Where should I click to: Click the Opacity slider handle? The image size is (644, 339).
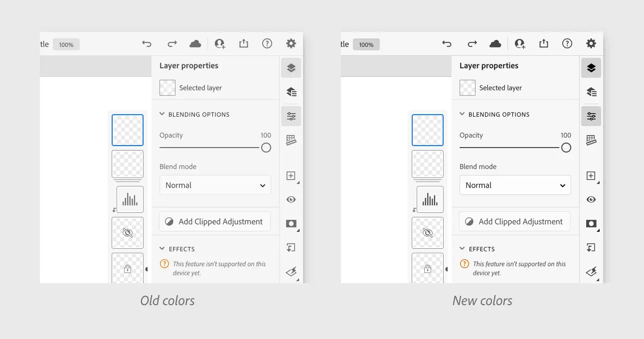tap(266, 148)
